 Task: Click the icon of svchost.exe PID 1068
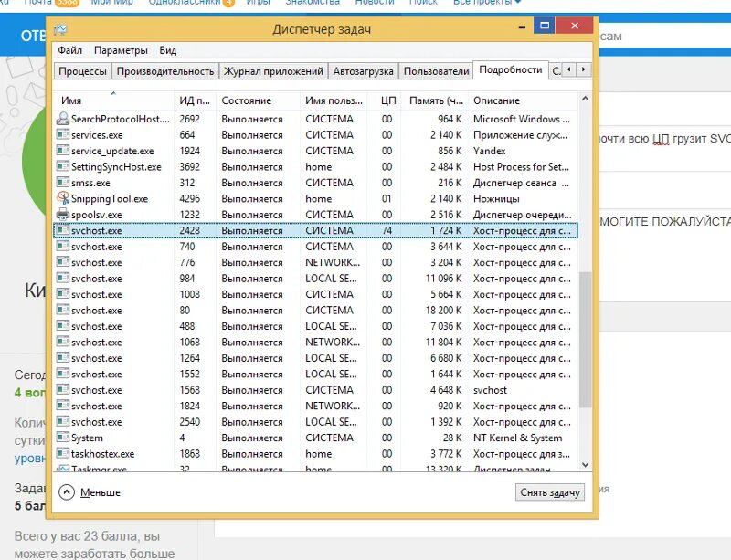point(62,342)
